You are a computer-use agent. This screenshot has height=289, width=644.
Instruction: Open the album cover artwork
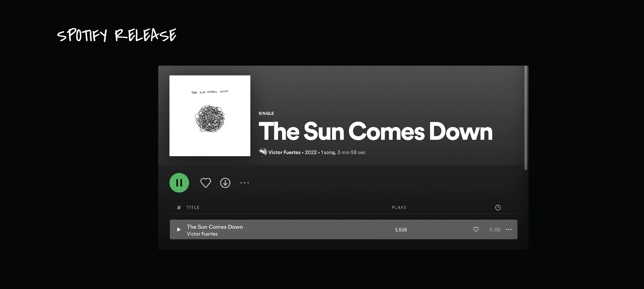pyautogui.click(x=210, y=116)
